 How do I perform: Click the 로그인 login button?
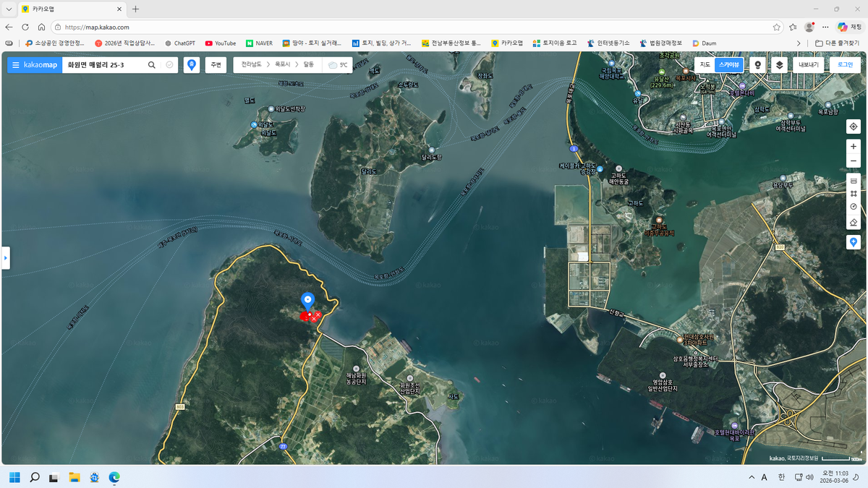pyautogui.click(x=845, y=64)
